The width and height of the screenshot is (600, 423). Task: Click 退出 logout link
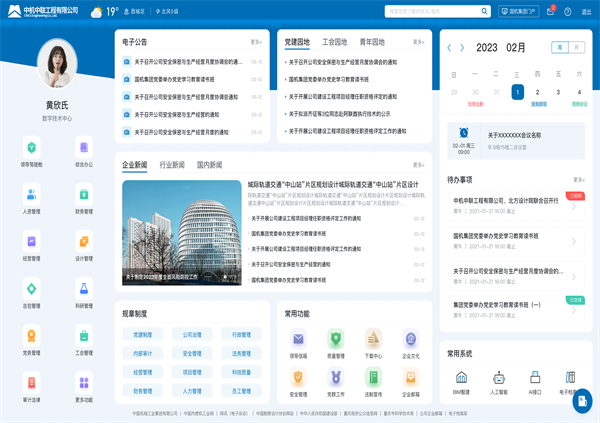(x=586, y=12)
